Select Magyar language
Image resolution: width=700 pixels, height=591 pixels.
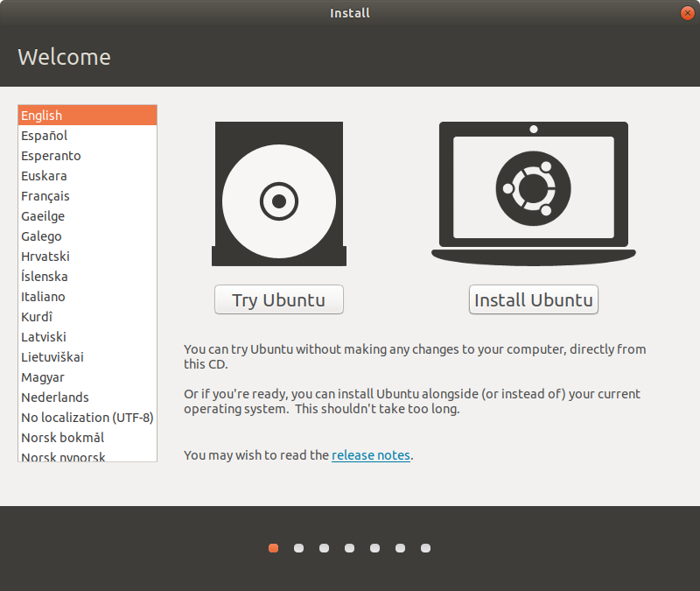(x=87, y=377)
